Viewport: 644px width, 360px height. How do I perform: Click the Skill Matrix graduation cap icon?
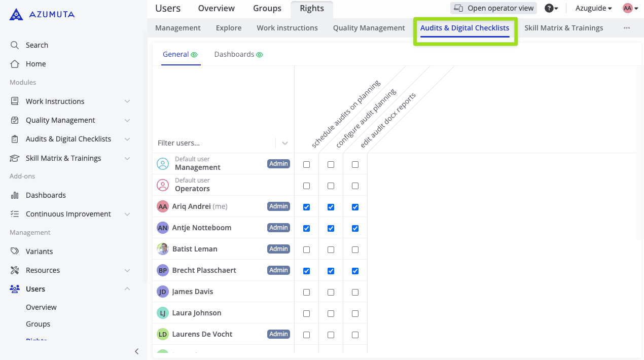[15, 158]
